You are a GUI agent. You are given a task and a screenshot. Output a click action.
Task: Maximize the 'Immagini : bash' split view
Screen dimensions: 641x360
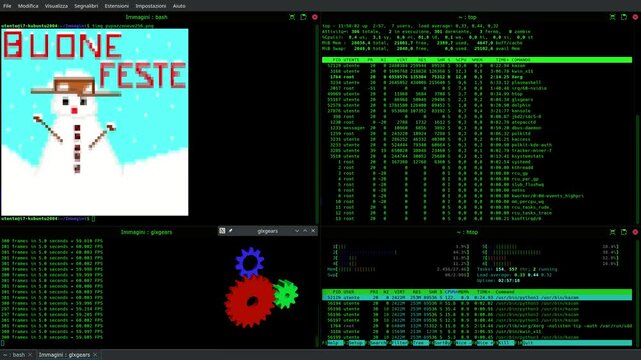tap(292, 17)
